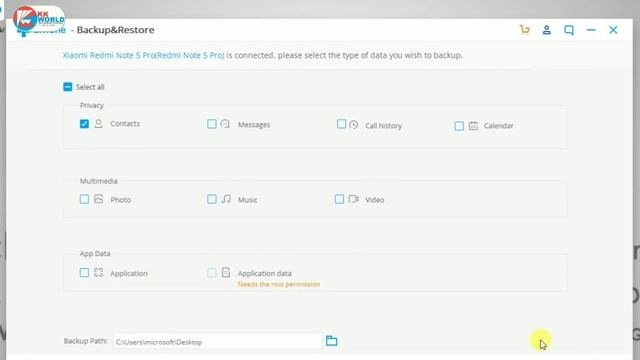This screenshot has height=360, width=640.
Task: Click the Photo picture icon
Action: (98, 199)
